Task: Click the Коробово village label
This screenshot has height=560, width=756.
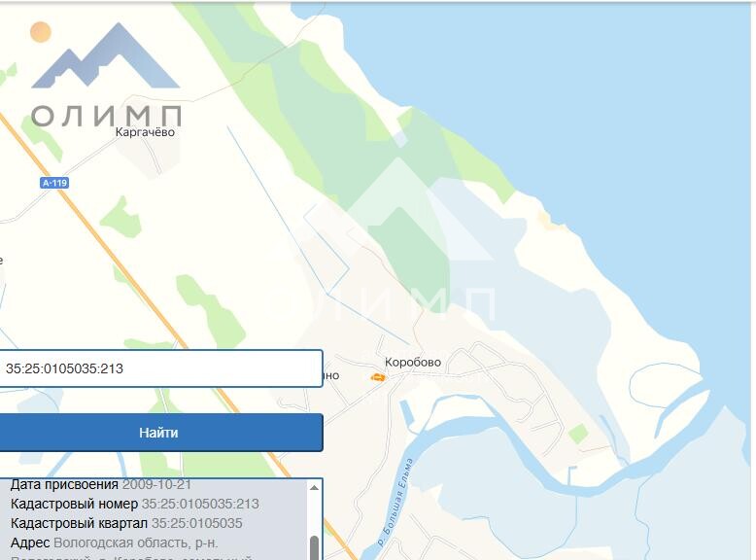Action: 413,363
